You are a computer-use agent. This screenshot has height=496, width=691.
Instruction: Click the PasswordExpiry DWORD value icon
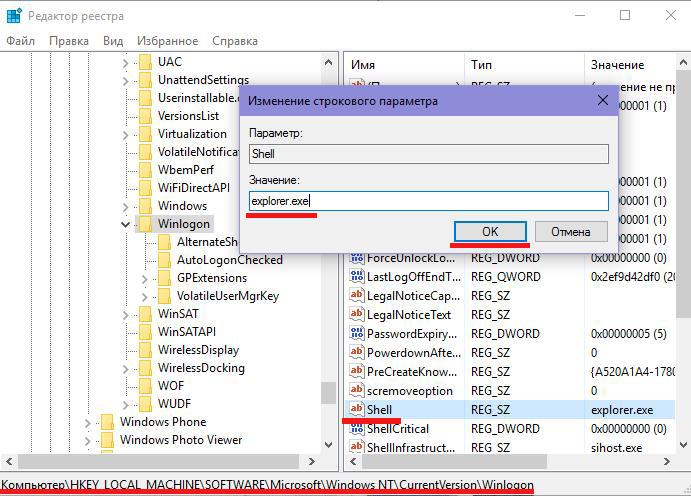[355, 333]
